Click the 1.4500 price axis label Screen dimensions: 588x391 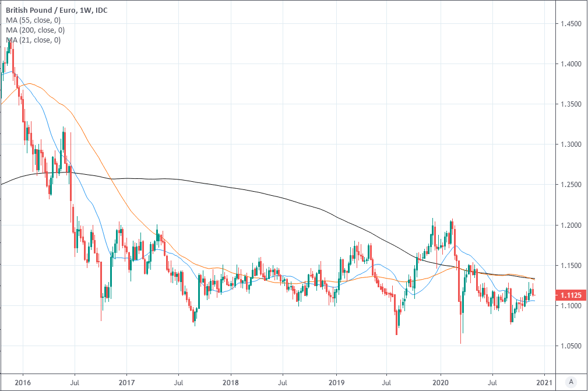[571, 24]
